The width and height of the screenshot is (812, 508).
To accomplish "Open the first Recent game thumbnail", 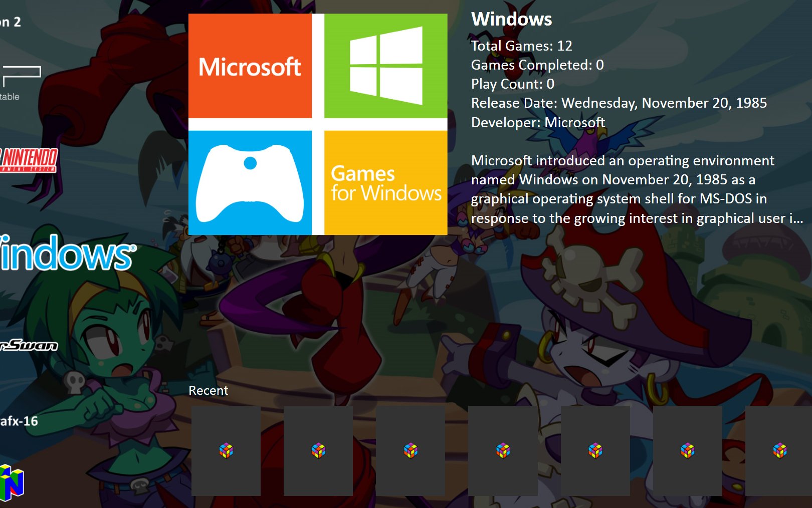I will tap(226, 450).
